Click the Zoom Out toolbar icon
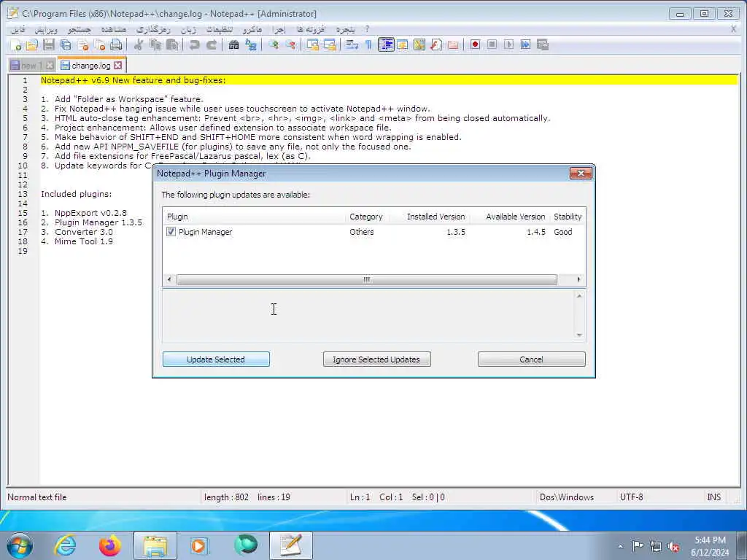 click(290, 44)
